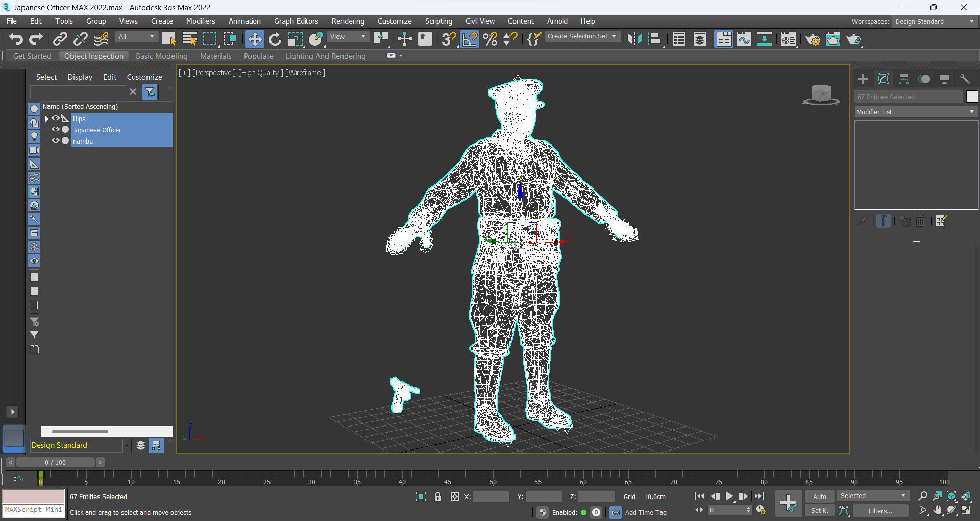Open the Motion command panel
Image resolution: width=980 pixels, height=521 pixels.
click(924, 79)
